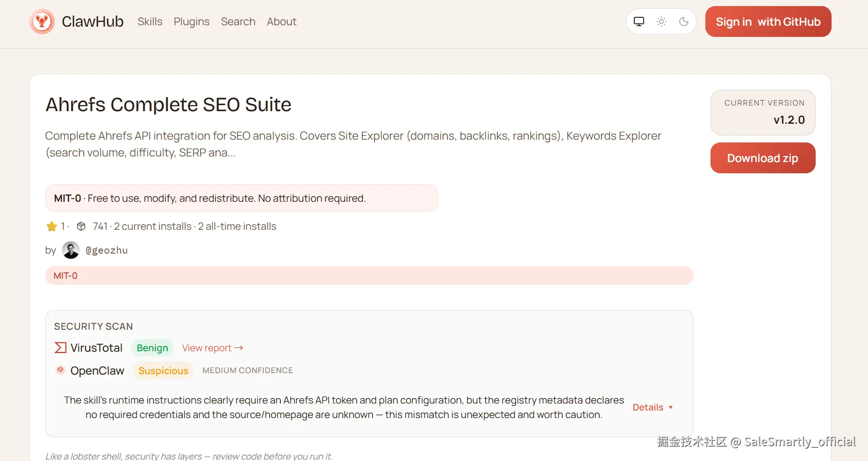This screenshot has width=868, height=461.
Task: Click the VirusTotal logo icon
Action: (60, 348)
